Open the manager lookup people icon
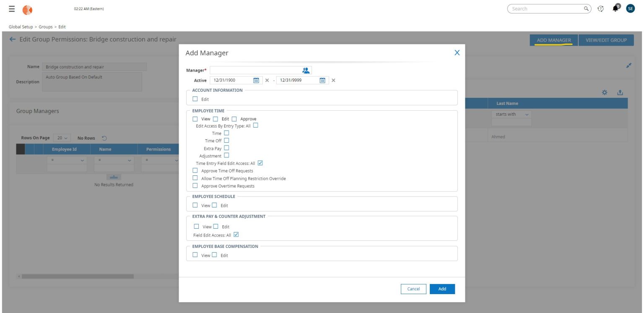The height and width of the screenshot is (313, 644). pos(306,70)
